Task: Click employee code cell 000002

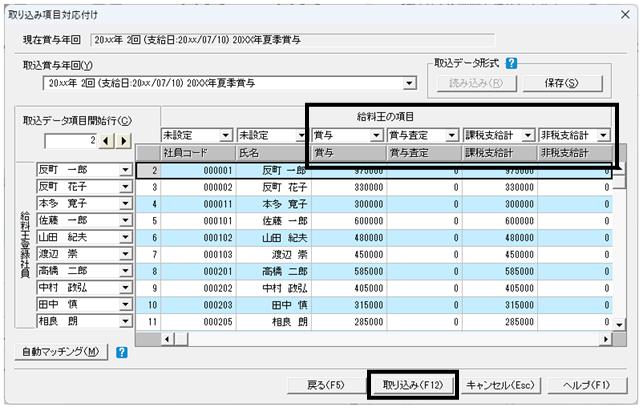Action: [198, 187]
